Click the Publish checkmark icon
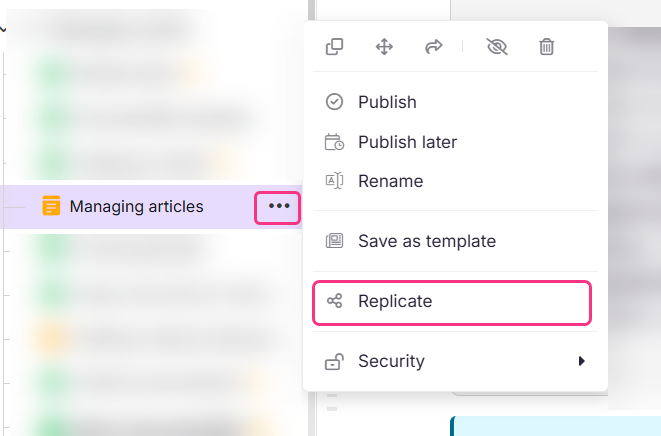This screenshot has height=436, width=661. [x=334, y=102]
